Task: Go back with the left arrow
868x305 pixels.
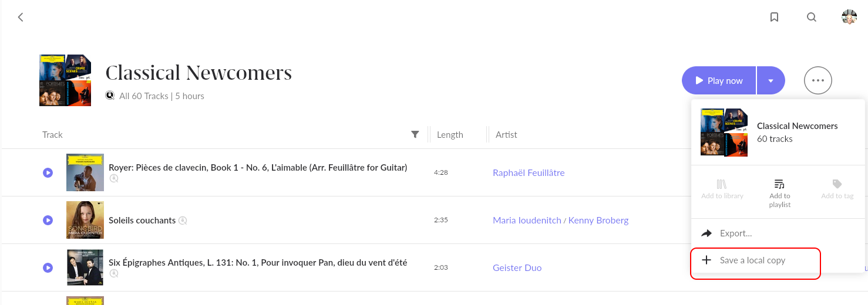Action: coord(21,17)
